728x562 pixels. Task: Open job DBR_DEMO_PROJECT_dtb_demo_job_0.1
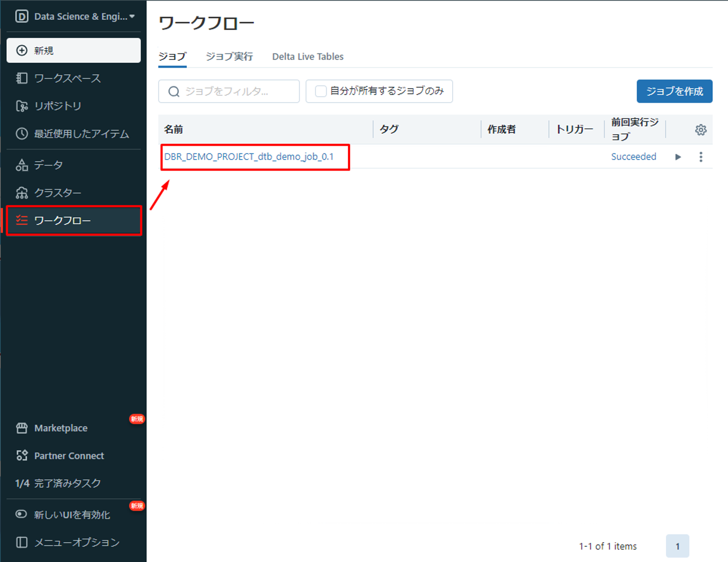point(249,157)
